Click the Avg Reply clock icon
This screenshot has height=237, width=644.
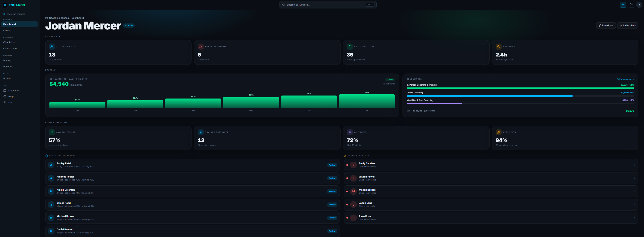point(499,47)
